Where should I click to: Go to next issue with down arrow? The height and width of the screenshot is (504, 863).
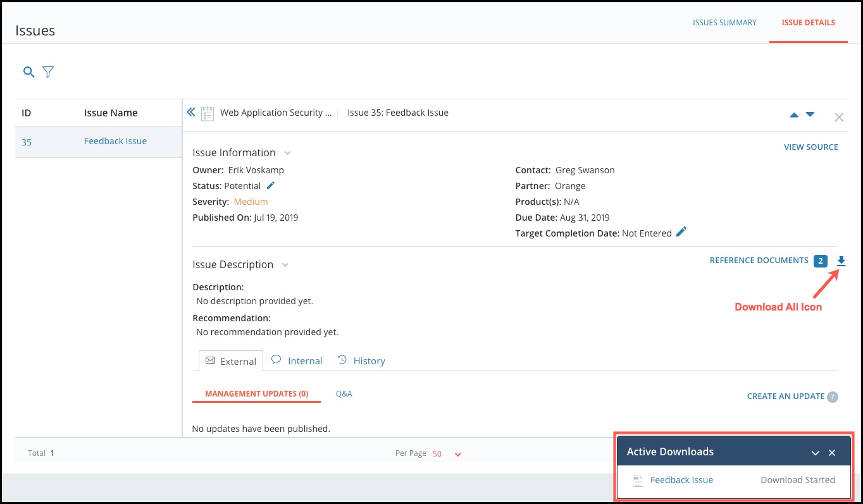tap(810, 115)
